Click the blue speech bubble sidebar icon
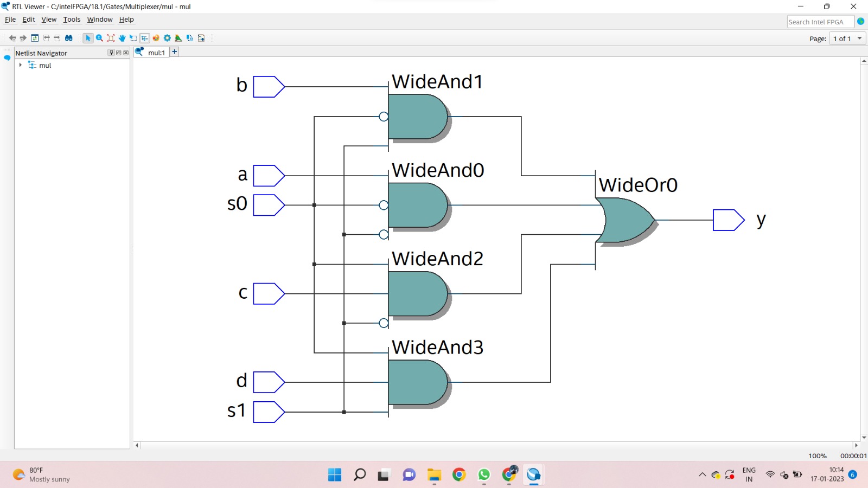 coord(7,57)
